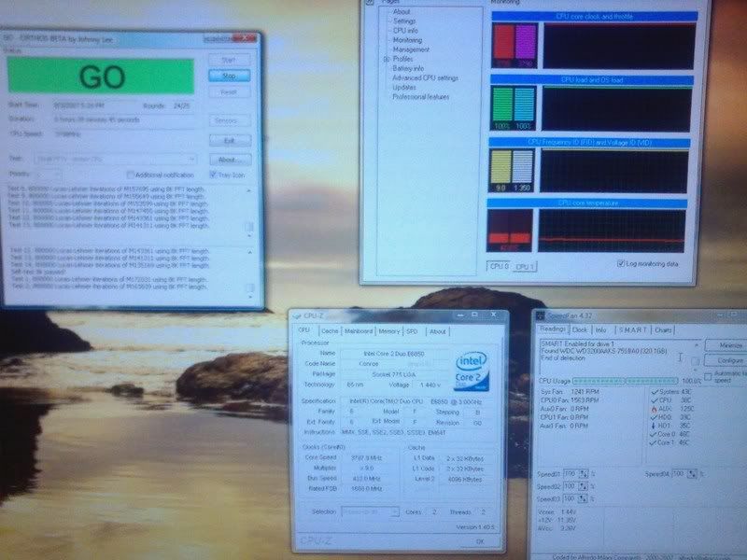The width and height of the screenshot is (747, 560).
Task: Click the checkmark icon next to Core 0 temperature
Action: click(653, 434)
